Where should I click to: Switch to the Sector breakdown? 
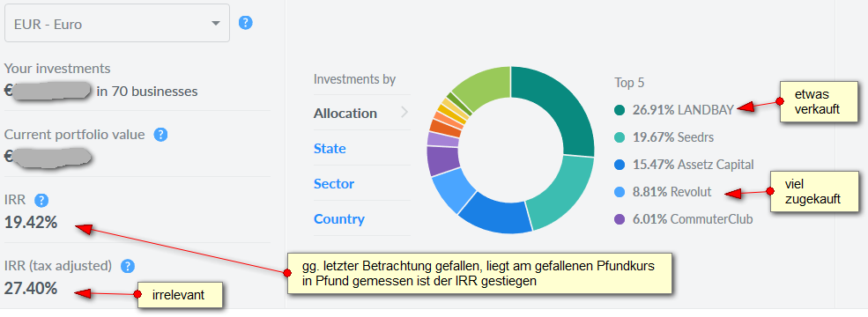(x=334, y=184)
